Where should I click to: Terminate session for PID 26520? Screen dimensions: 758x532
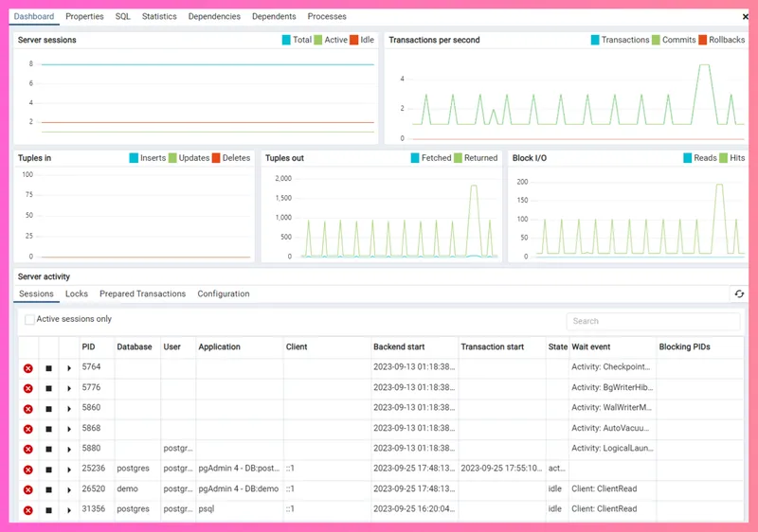pos(28,490)
